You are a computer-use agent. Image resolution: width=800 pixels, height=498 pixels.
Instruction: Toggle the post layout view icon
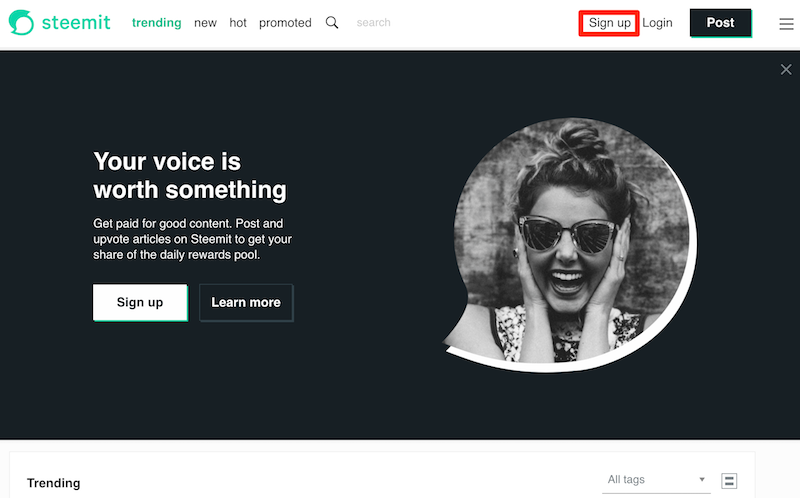click(729, 481)
